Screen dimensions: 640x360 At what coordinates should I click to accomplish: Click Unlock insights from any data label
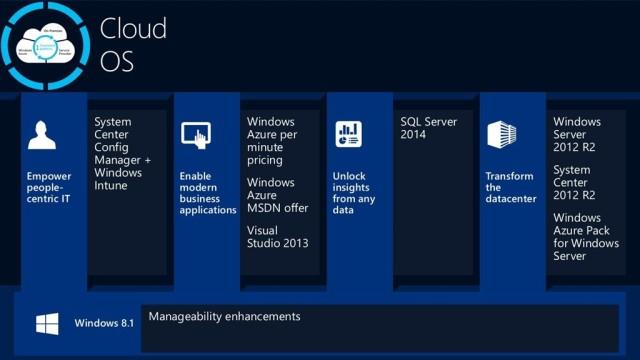coord(353,193)
